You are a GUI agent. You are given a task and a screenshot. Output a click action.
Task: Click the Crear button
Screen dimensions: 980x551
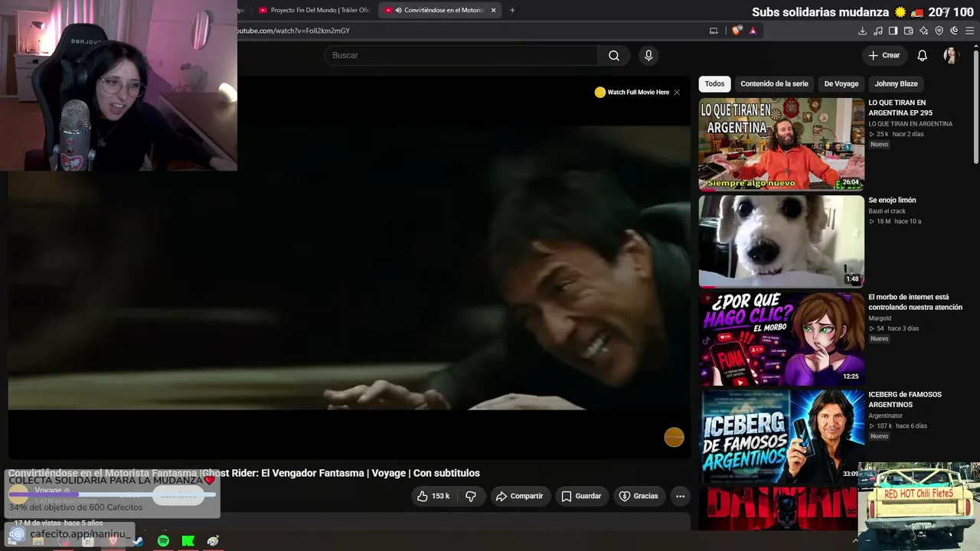click(x=884, y=55)
